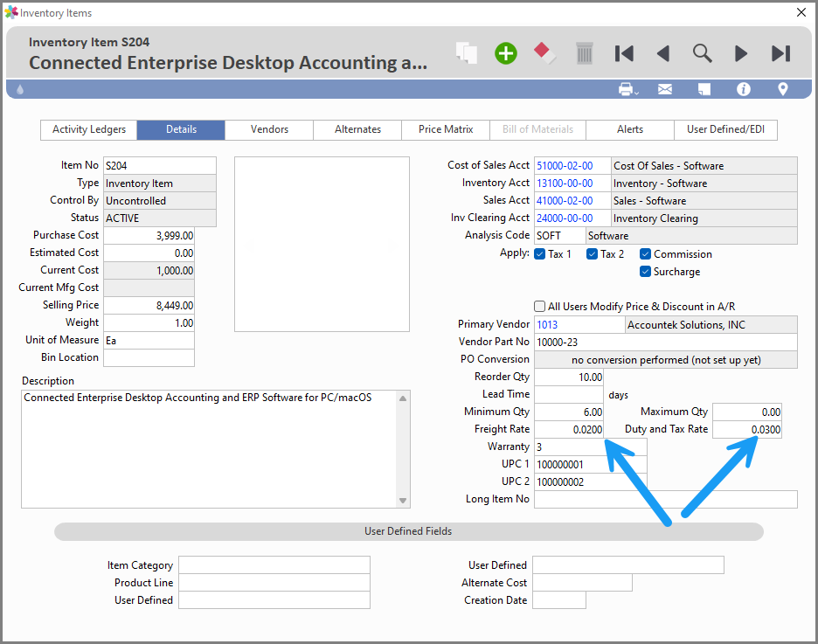Click the Selling Price field
The height and width of the screenshot is (644, 818).
149,306
